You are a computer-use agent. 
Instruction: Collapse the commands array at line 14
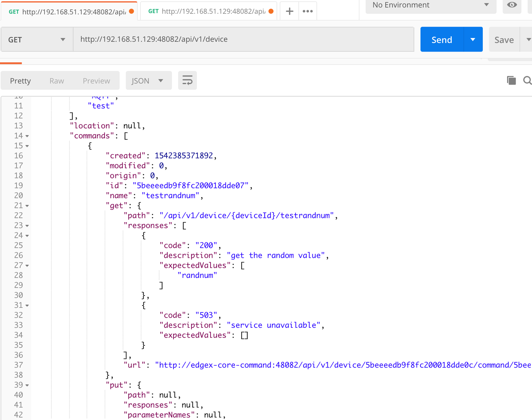click(27, 136)
